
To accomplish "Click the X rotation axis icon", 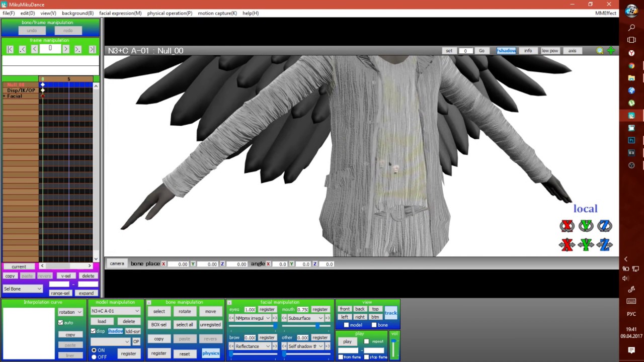I will coord(567,226).
